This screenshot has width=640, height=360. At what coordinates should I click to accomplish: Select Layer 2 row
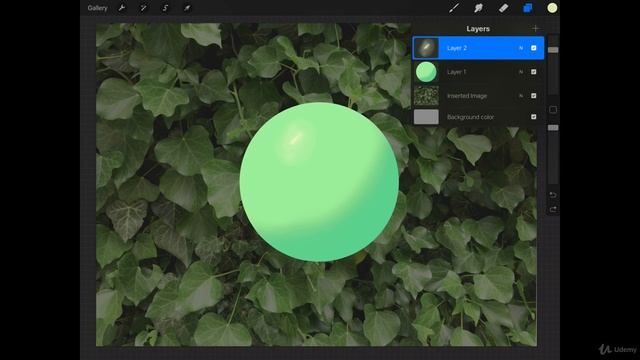[x=478, y=48]
